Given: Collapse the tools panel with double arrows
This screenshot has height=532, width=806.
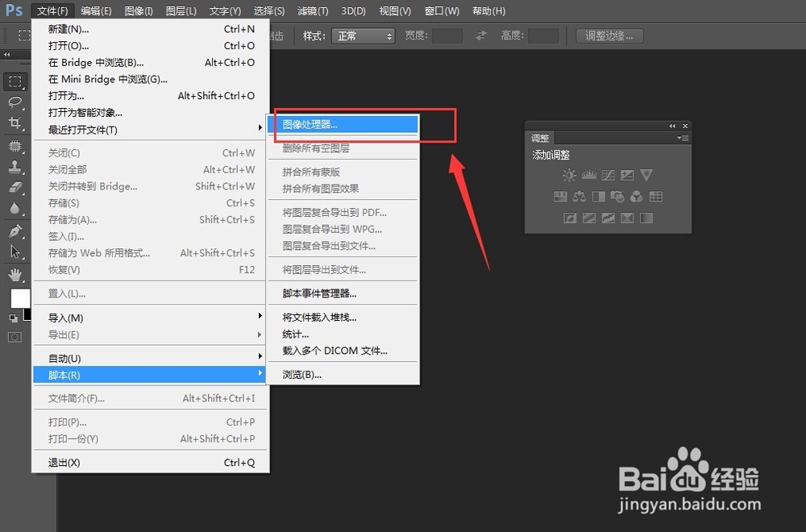Looking at the screenshot, I should [6, 55].
